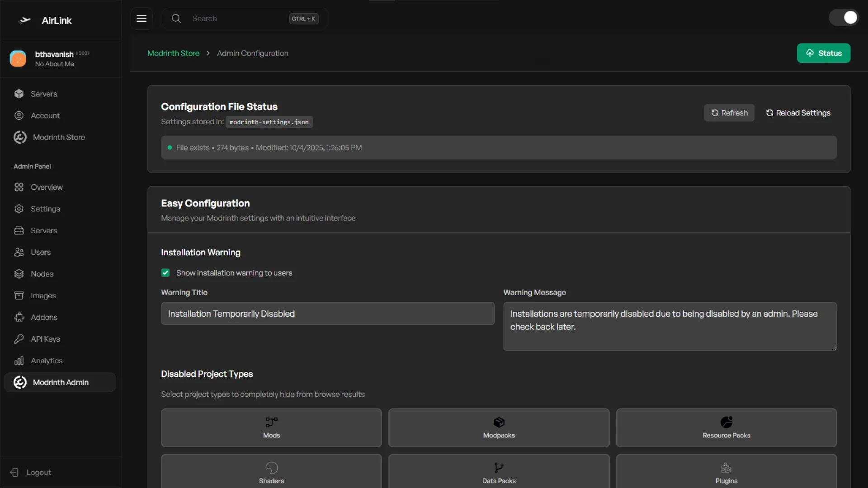Click the Warning Title input field
Viewport: 868px width, 488px height.
tap(327, 314)
